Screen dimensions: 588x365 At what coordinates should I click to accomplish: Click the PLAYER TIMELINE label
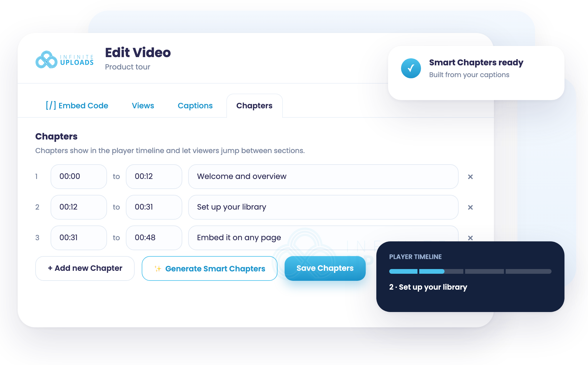pos(415,257)
